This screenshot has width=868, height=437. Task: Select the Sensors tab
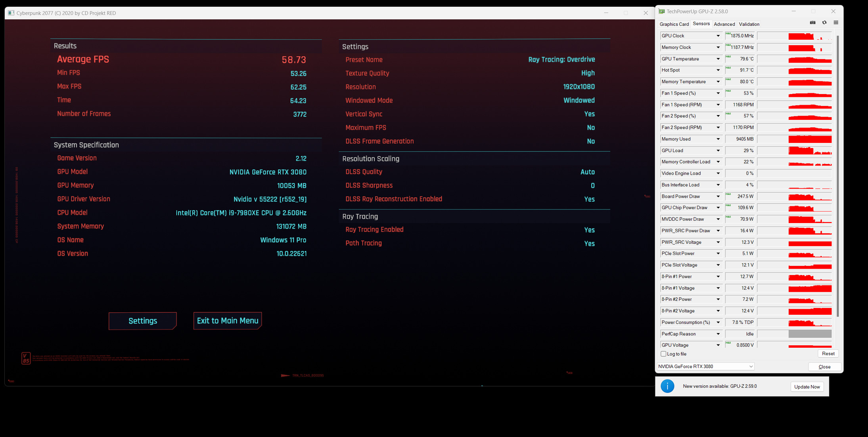click(701, 24)
